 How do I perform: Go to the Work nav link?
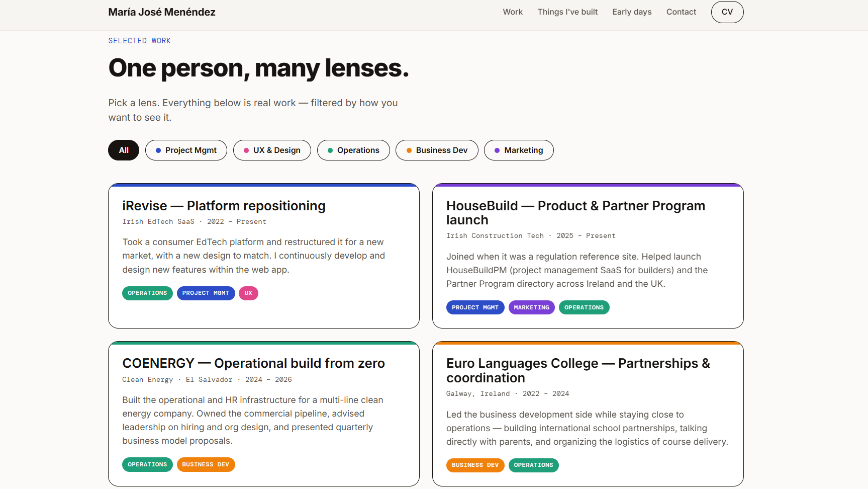513,12
